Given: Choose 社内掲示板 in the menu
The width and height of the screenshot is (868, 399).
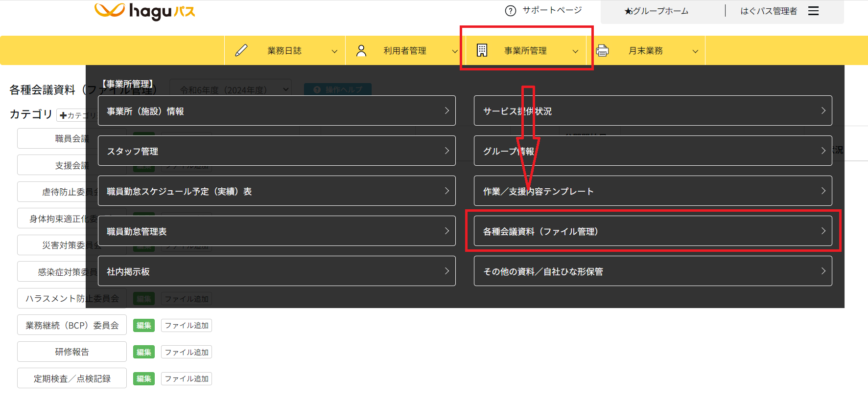Looking at the screenshot, I should coord(276,271).
